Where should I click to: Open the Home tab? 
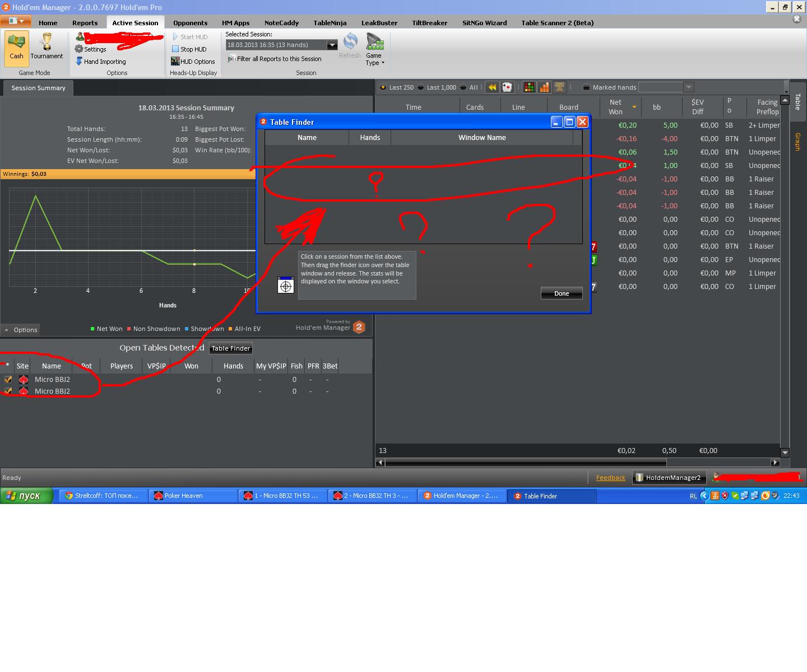point(48,23)
